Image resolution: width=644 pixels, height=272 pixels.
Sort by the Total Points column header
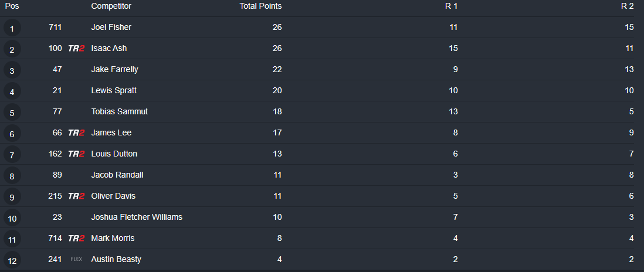[260, 6]
